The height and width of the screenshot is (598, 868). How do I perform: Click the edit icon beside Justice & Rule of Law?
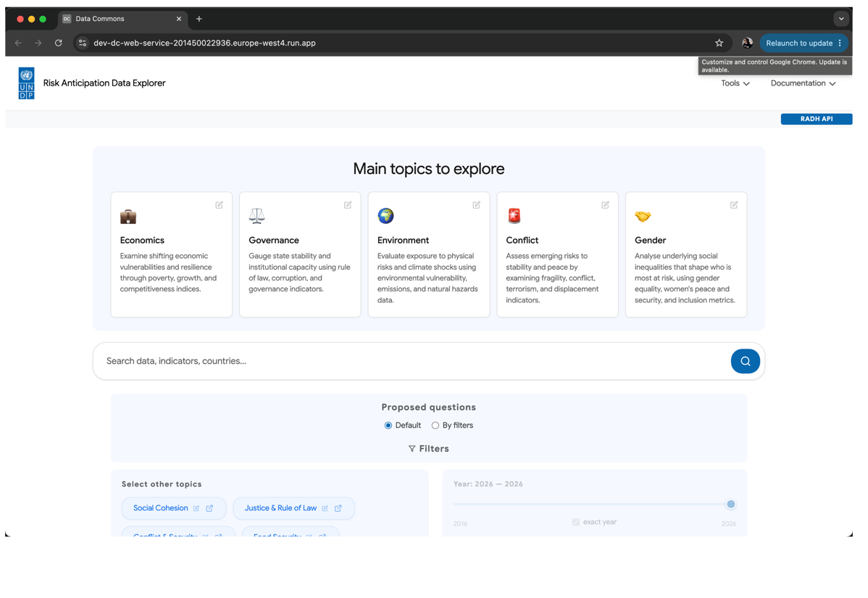[325, 508]
